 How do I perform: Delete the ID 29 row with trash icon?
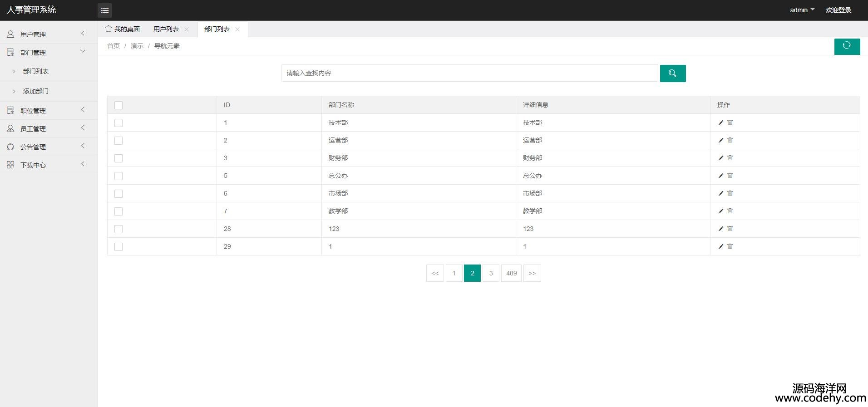(x=730, y=246)
